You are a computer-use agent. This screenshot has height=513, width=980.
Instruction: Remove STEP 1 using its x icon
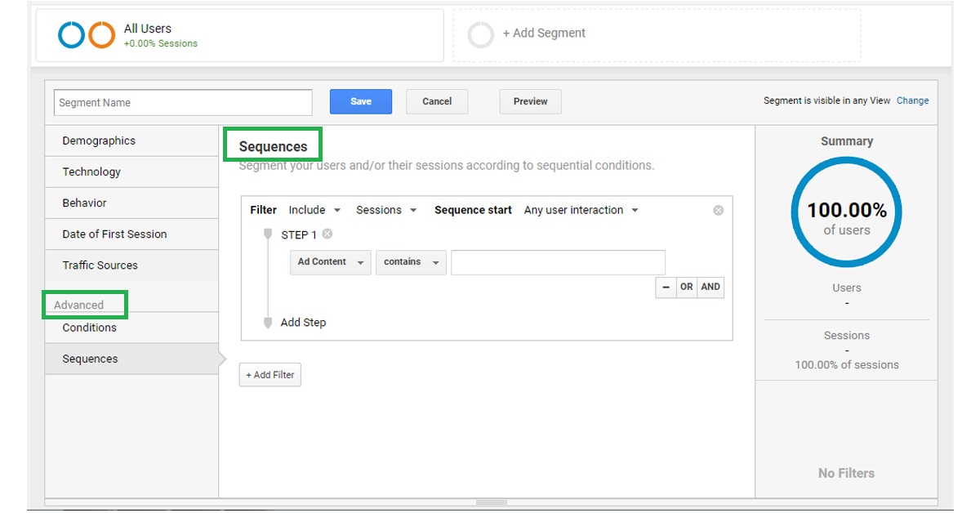click(x=327, y=234)
